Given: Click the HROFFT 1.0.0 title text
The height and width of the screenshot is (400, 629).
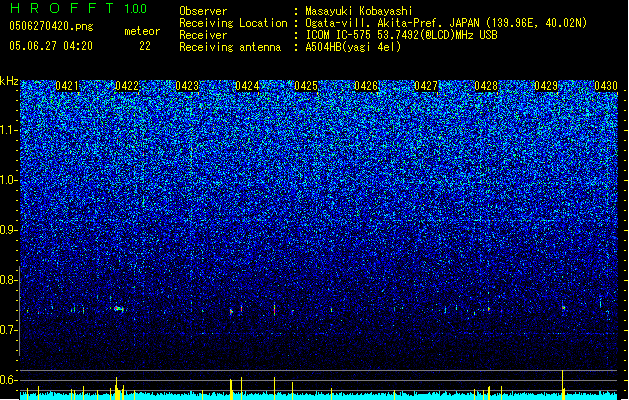Looking at the screenshot, I should (79, 8).
